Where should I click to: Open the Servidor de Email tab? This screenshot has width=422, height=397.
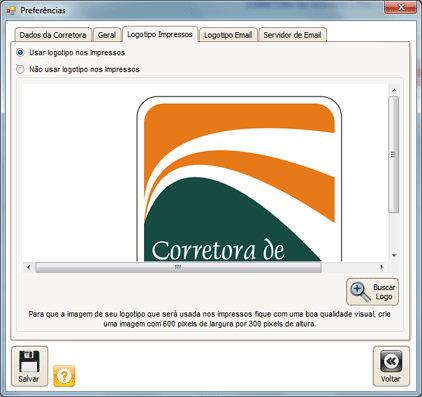point(292,35)
